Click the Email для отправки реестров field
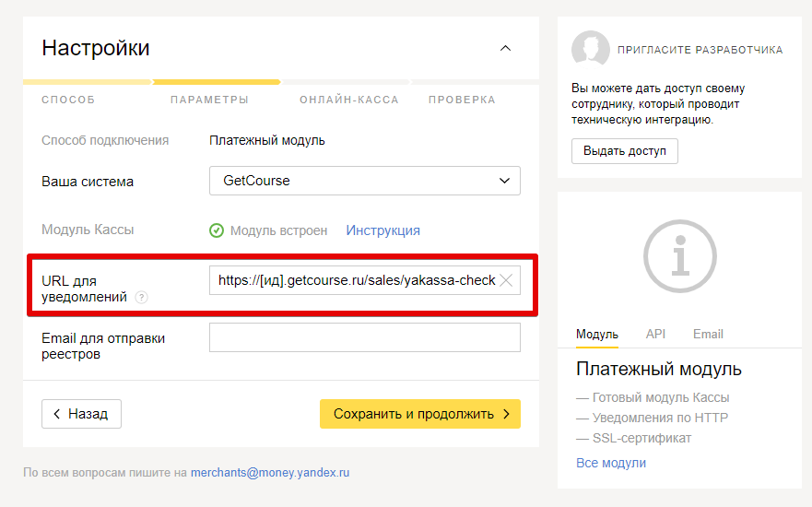 365,337
